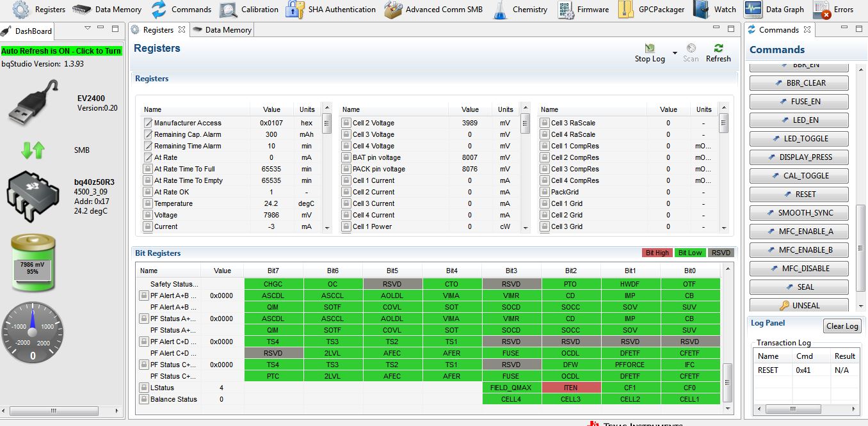Click the SEAL command button

[x=800, y=287]
